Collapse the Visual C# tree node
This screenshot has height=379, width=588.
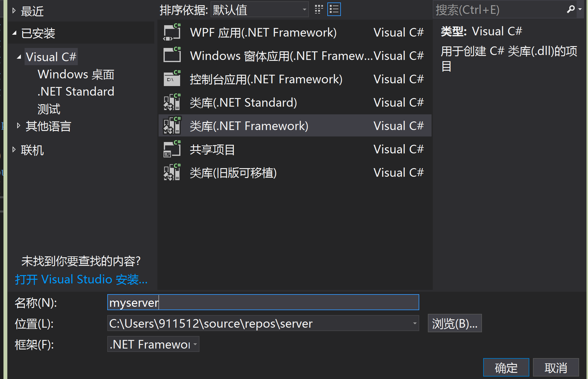click(19, 57)
